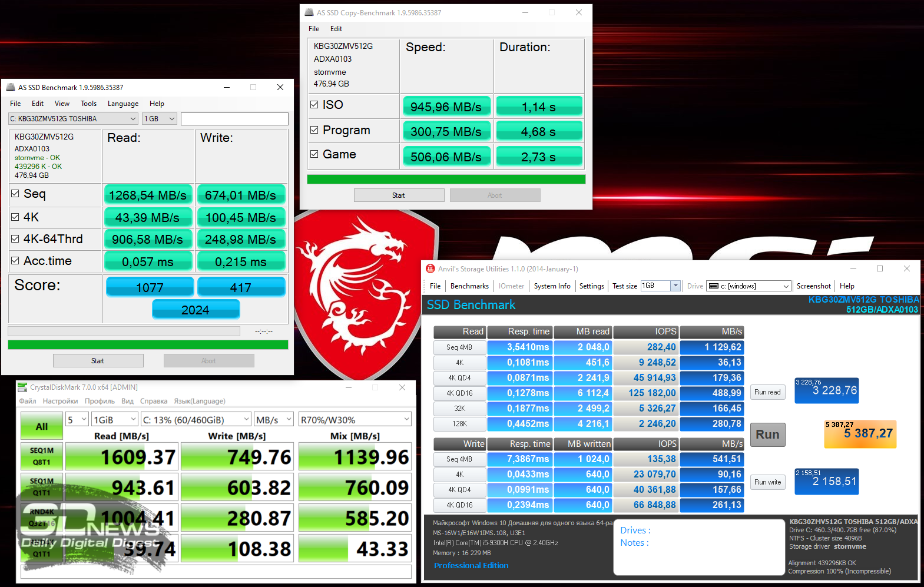Image resolution: width=924 pixels, height=587 pixels.
Task: Click the big Run button in Anvil
Action: coord(768,435)
